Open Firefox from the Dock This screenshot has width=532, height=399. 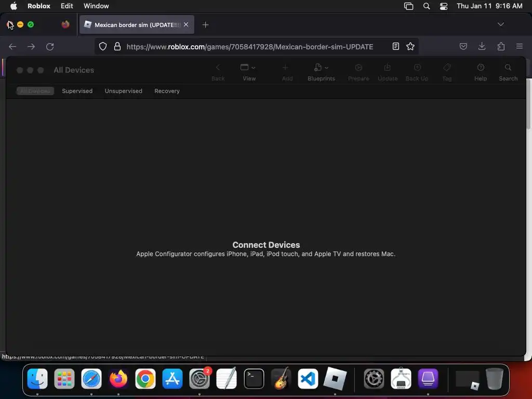pos(118,379)
